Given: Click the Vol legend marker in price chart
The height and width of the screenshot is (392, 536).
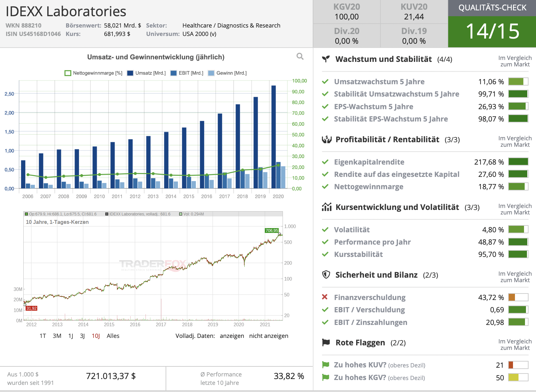Looking at the screenshot, I should 181,214.
